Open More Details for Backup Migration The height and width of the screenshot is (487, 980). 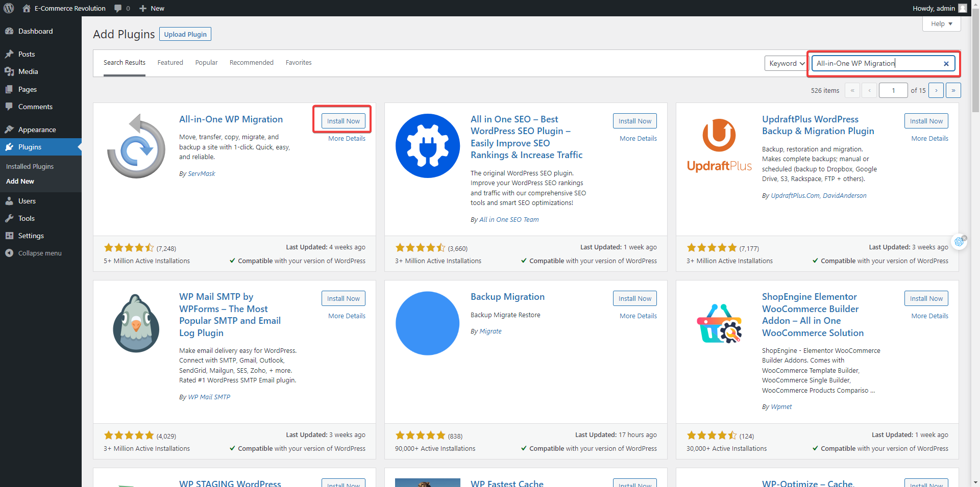[x=638, y=316]
